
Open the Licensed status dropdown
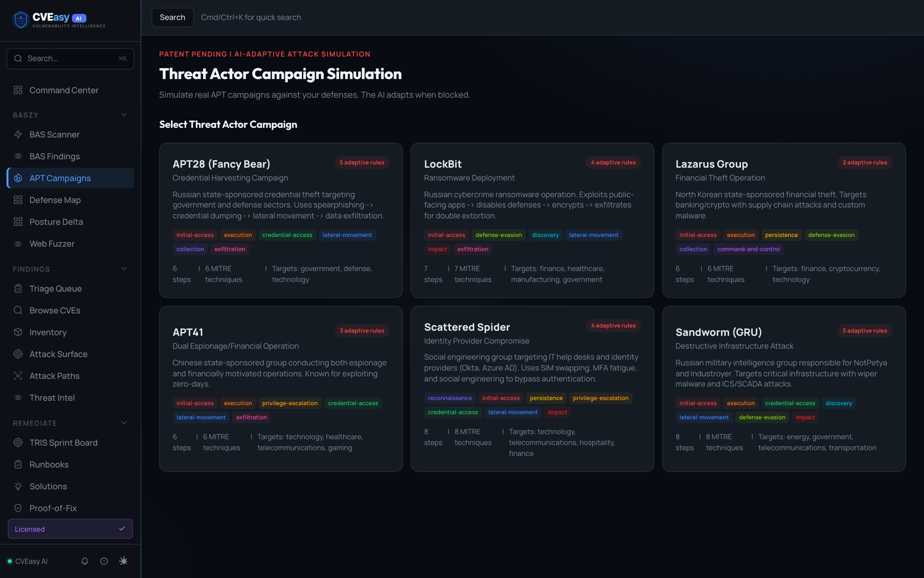[70, 529]
